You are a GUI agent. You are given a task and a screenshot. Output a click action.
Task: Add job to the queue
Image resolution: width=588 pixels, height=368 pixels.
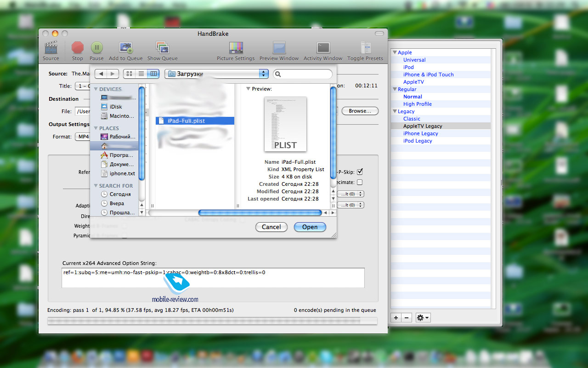(x=126, y=48)
